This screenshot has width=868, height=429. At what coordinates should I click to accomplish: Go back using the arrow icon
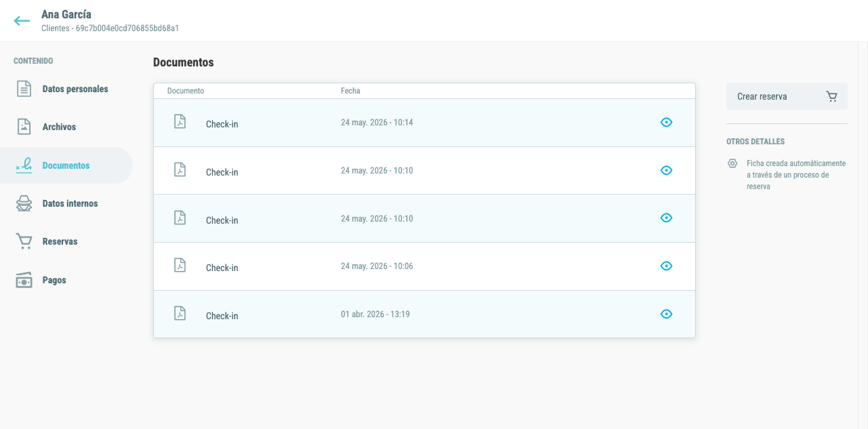(22, 21)
